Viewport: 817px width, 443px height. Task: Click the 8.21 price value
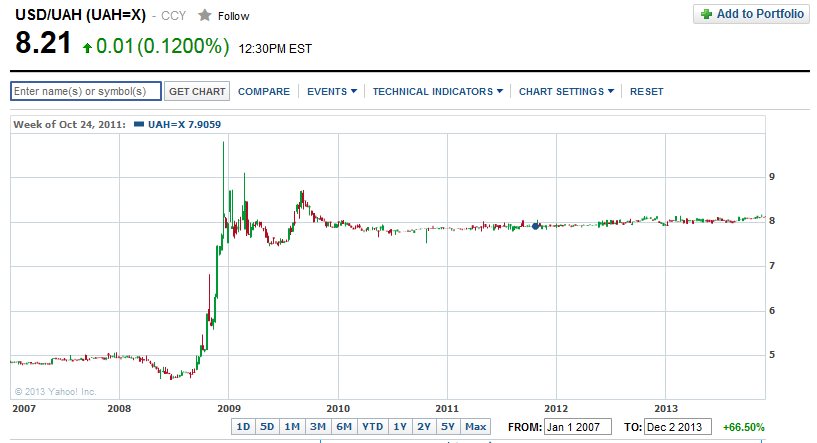tap(43, 43)
